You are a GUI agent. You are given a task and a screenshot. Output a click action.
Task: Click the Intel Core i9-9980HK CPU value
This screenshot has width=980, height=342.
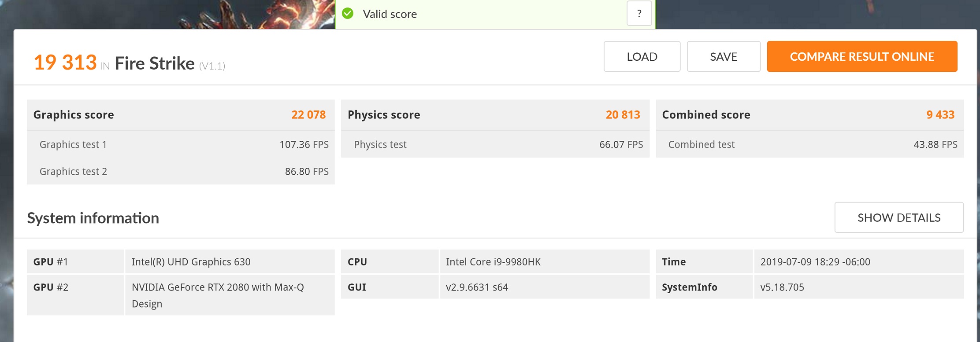(x=493, y=262)
